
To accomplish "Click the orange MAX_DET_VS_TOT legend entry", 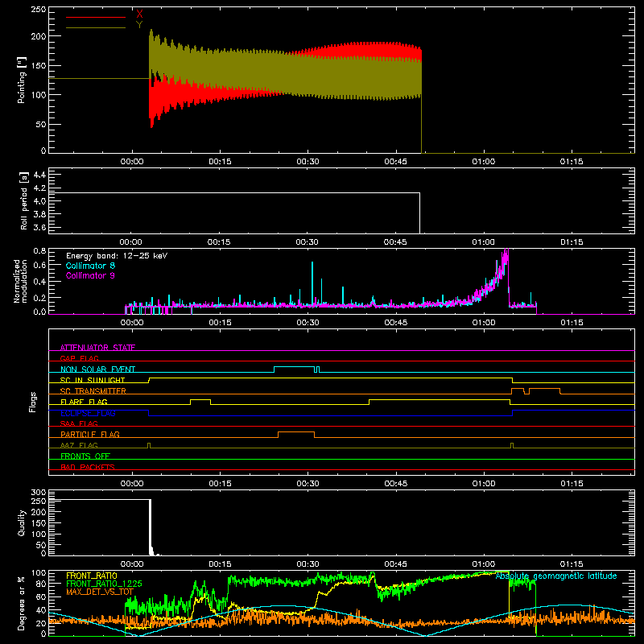I will point(99,592).
